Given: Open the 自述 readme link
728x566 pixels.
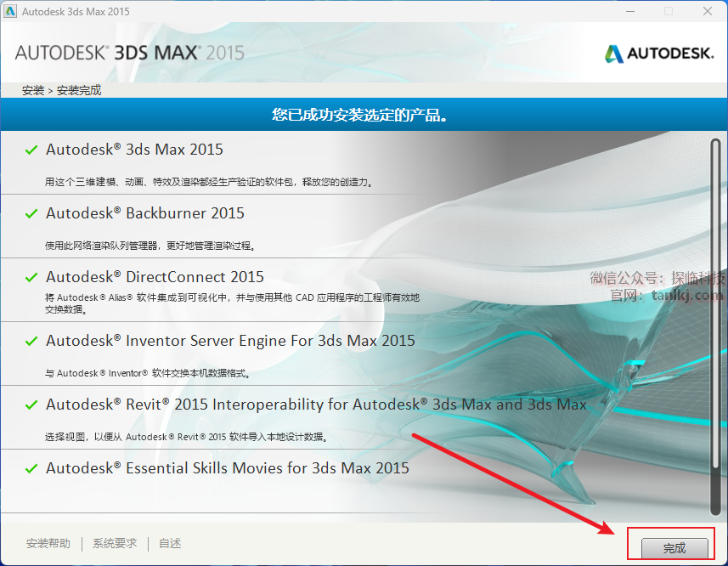Looking at the screenshot, I should click(x=170, y=543).
